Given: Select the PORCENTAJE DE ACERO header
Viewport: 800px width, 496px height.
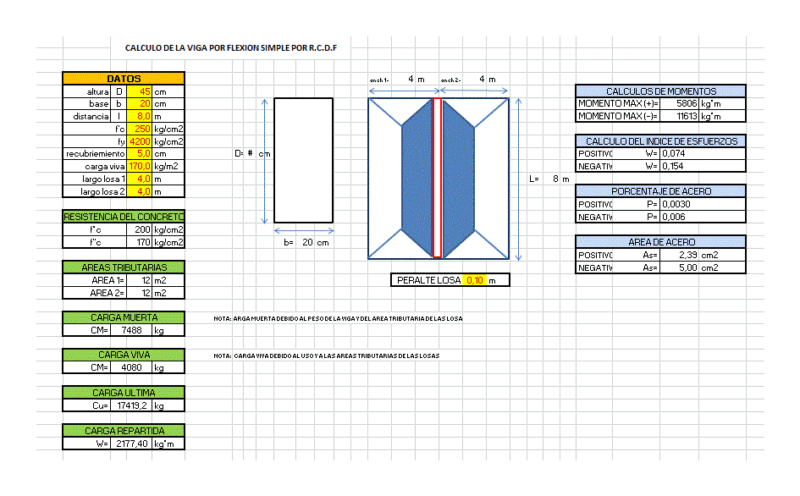Looking at the screenshot, I should click(660, 191).
